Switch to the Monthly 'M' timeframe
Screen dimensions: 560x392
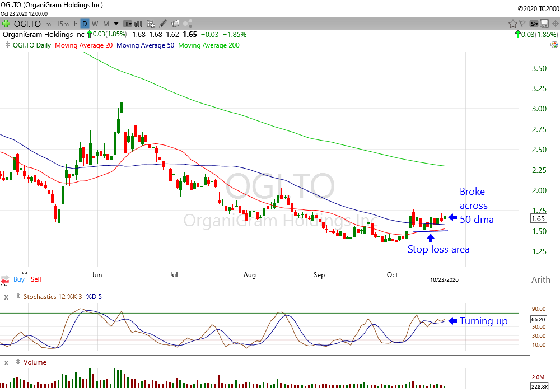coord(106,24)
